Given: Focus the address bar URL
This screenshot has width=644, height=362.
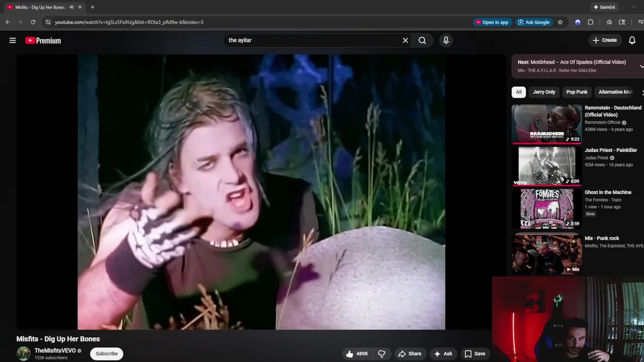Looking at the screenshot, I should [129, 22].
